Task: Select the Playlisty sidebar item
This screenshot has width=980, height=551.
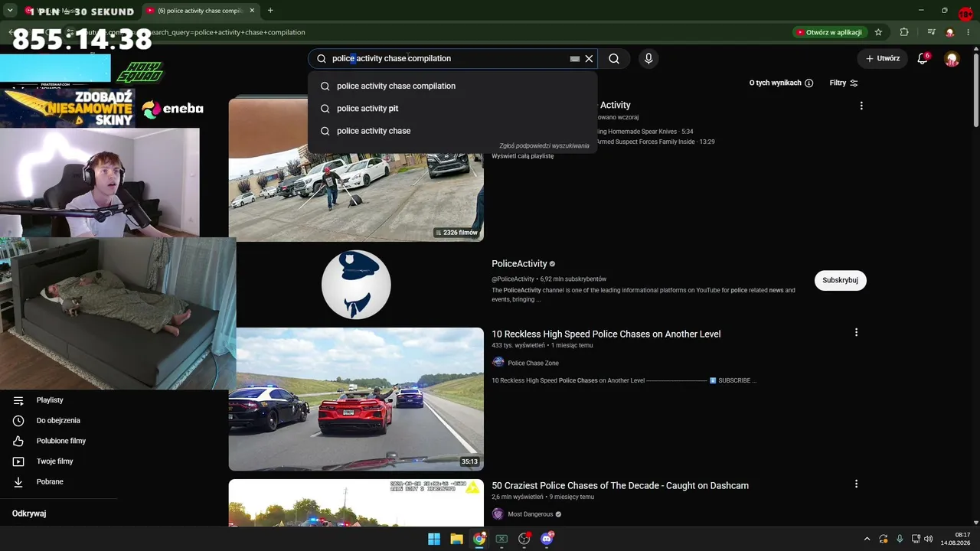Action: (50, 400)
